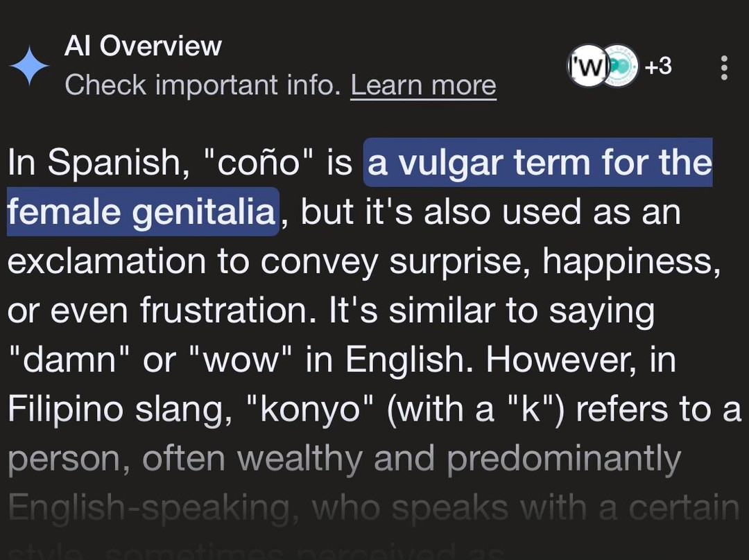
Task: Expand the +3 additional sources
Action: pos(657,67)
